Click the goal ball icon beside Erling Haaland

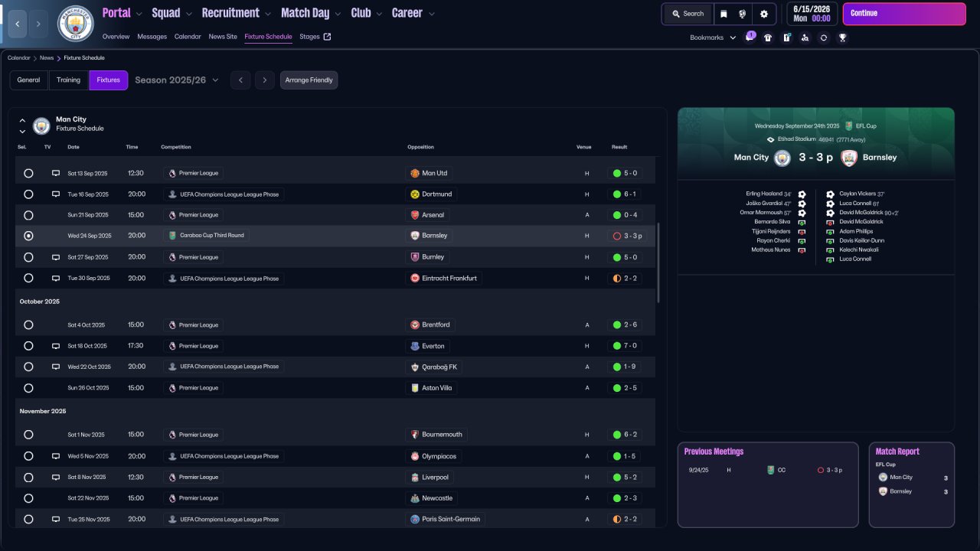point(802,194)
